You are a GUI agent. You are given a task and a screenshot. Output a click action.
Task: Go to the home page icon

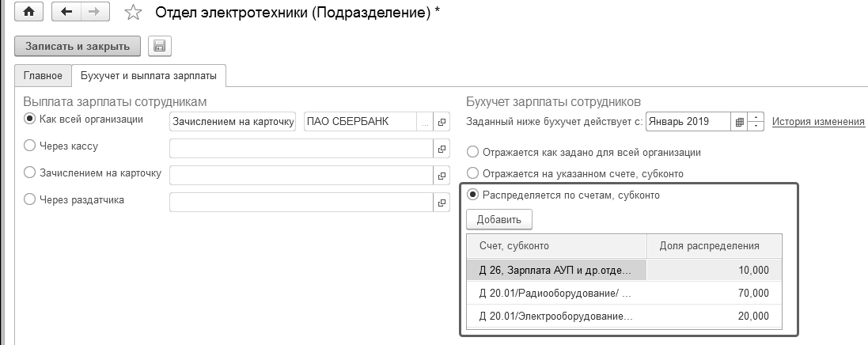click(29, 13)
